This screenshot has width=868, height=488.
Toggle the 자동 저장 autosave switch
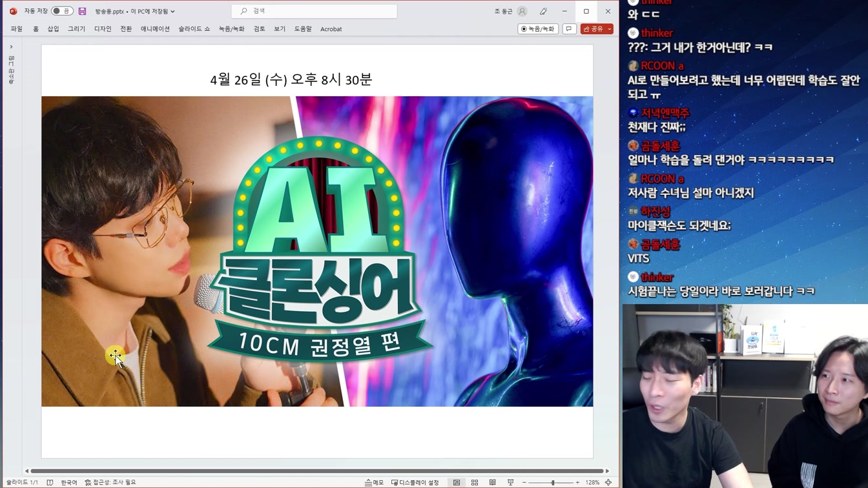(62, 11)
